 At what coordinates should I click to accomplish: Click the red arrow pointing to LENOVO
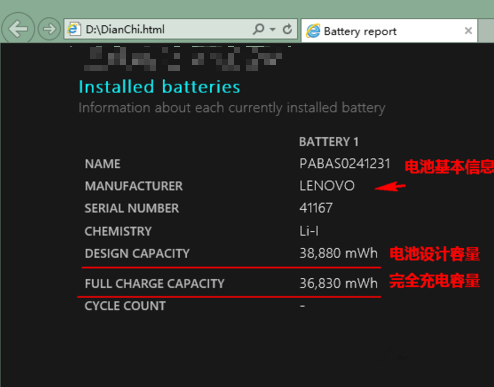[x=390, y=187]
